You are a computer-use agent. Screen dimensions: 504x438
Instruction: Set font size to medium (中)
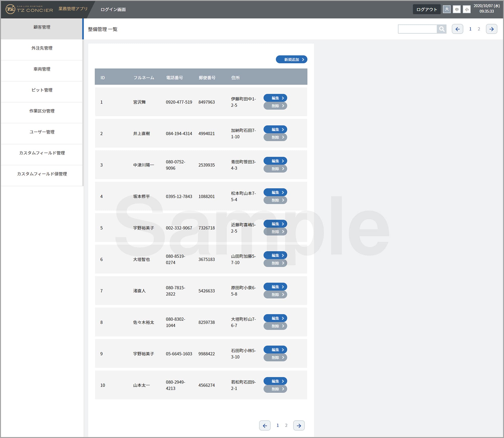(x=457, y=9)
